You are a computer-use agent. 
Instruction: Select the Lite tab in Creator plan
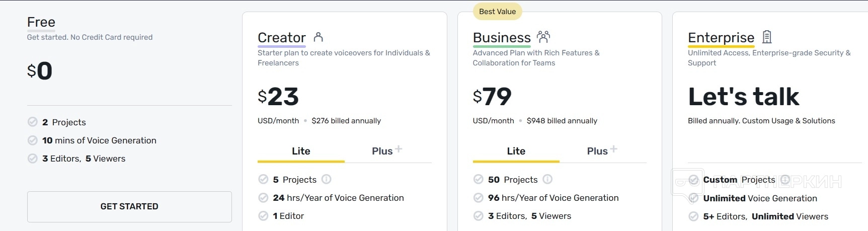click(301, 151)
